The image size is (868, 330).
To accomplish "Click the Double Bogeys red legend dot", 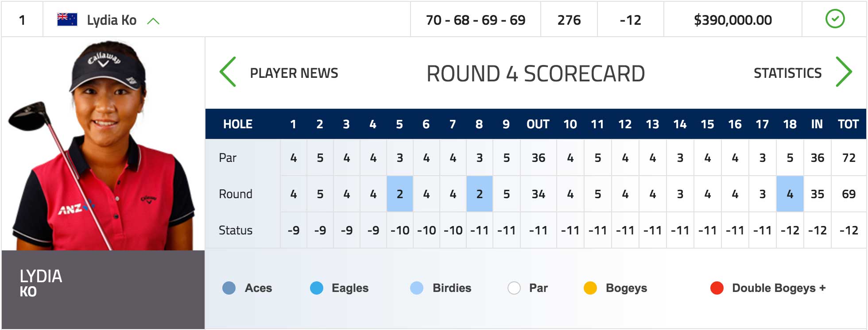I will pyautogui.click(x=717, y=288).
